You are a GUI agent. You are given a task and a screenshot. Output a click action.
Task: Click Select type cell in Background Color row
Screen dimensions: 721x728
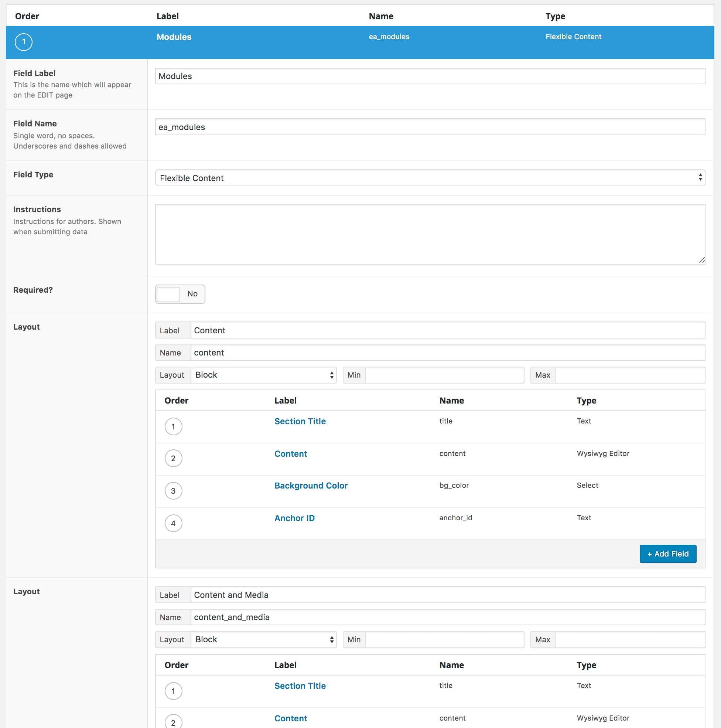coord(587,485)
